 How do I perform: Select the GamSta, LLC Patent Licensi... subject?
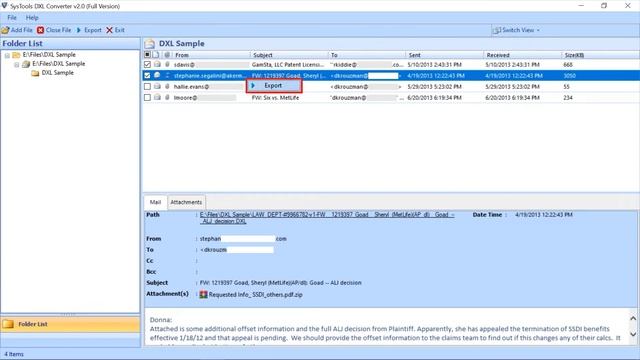click(288, 65)
